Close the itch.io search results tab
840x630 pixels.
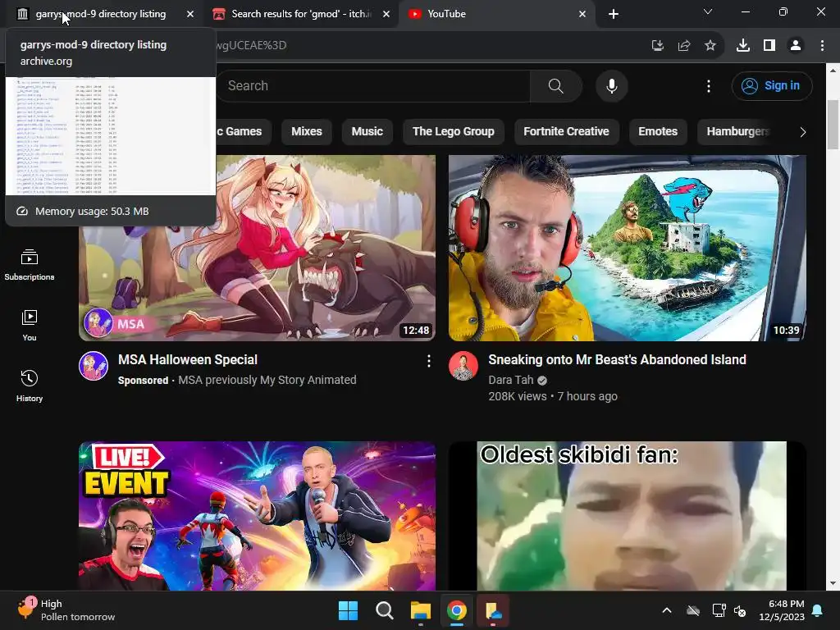click(x=386, y=15)
